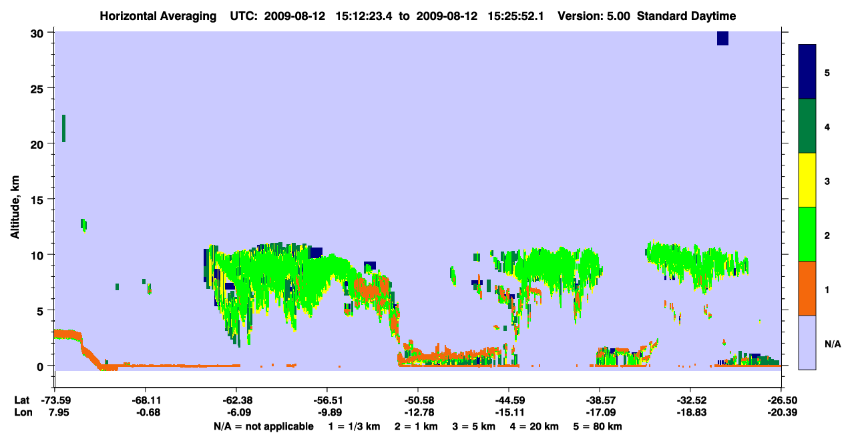
Task: Click the longitude value '-17.09'
Action: [600, 413]
